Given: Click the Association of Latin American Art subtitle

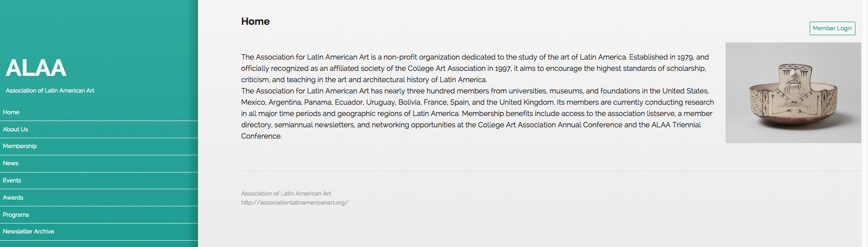Looking at the screenshot, I should coord(50,91).
